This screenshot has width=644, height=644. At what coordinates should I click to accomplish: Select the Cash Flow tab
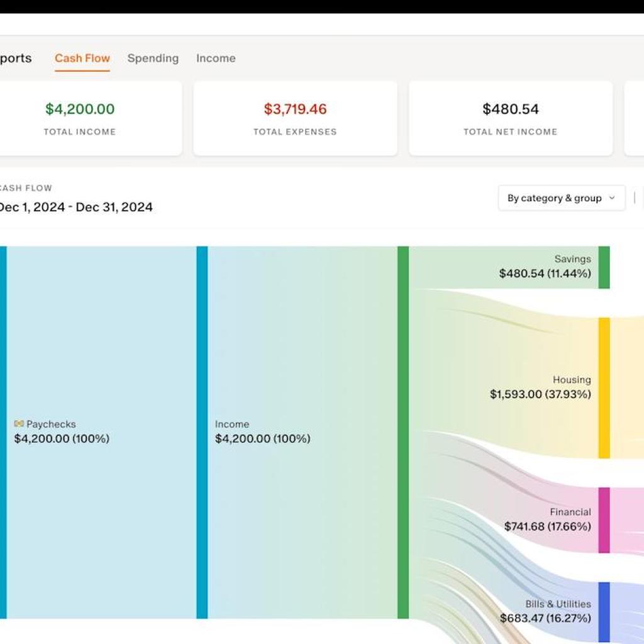click(x=82, y=58)
